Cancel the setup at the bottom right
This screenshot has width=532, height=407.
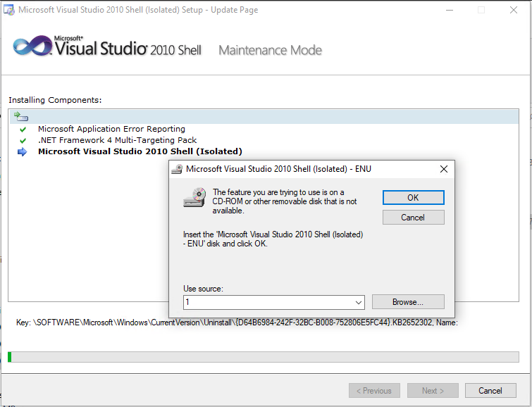[490, 391]
